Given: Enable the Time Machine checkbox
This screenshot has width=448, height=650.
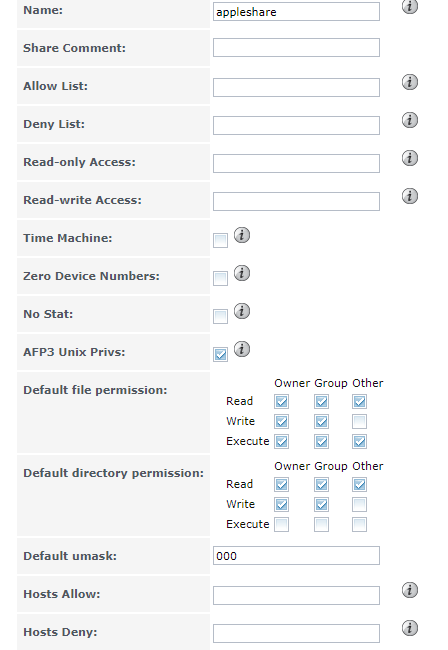Looking at the screenshot, I should pyautogui.click(x=220, y=240).
